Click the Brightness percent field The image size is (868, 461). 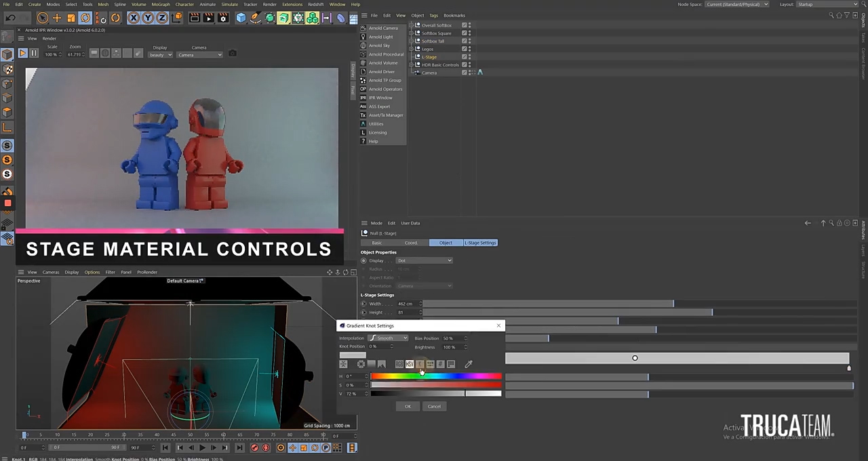click(x=454, y=347)
